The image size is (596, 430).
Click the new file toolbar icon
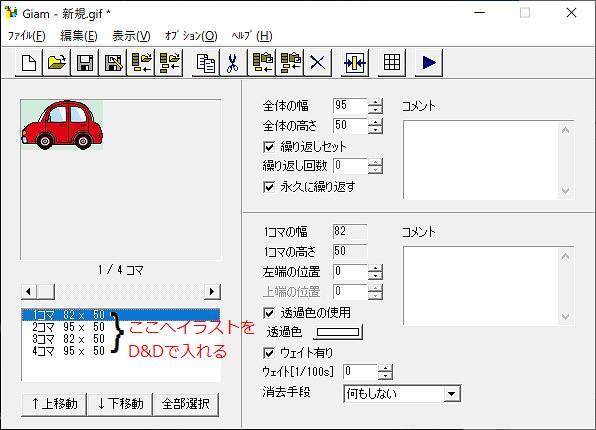29,63
